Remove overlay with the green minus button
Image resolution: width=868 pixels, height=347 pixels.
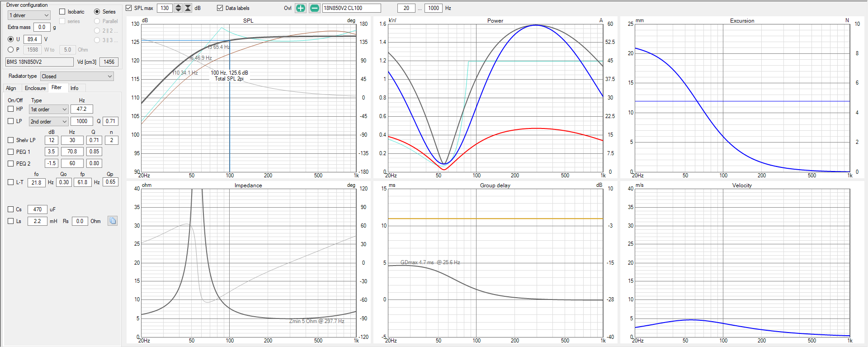pos(315,8)
